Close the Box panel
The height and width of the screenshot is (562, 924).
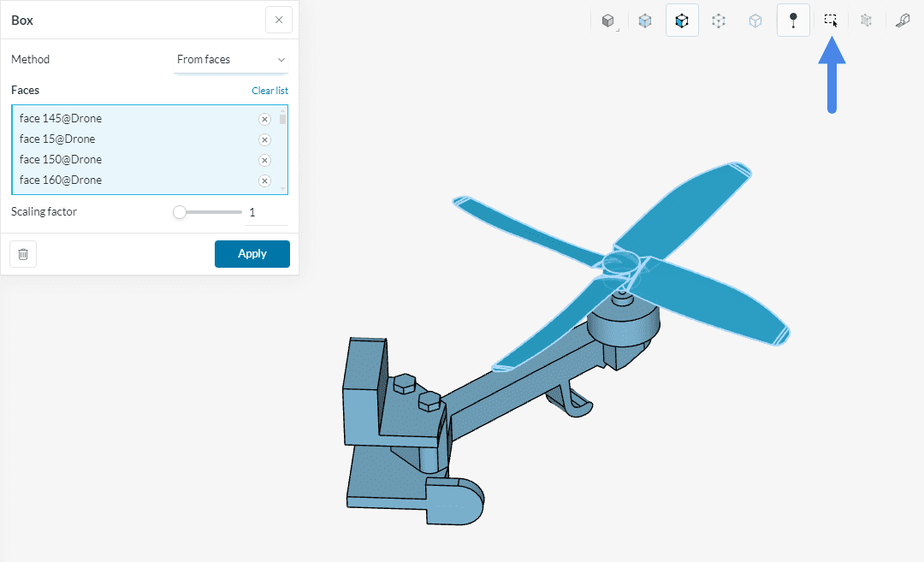(x=279, y=20)
